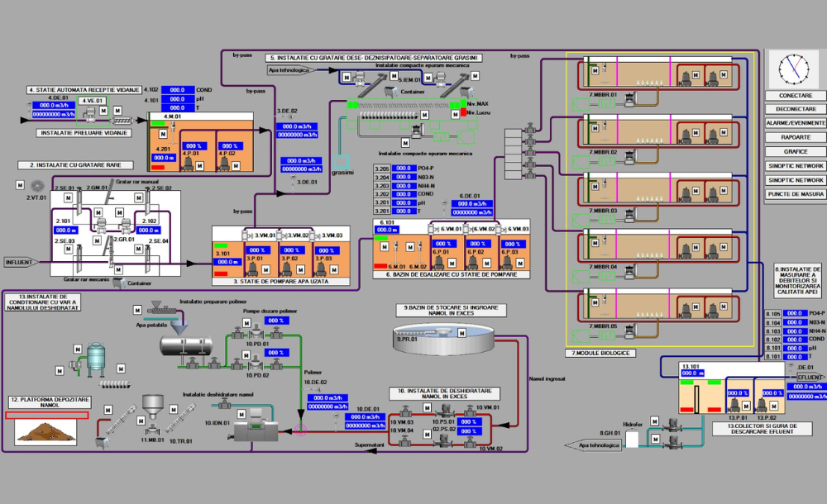Click 2.102 level value field
Screen dimensions: 827x504
(x=149, y=231)
